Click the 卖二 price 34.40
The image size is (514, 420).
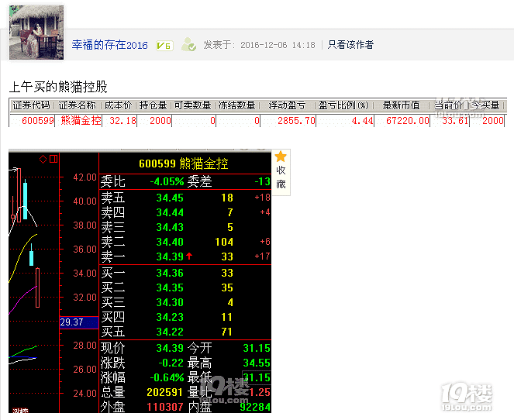170,242
